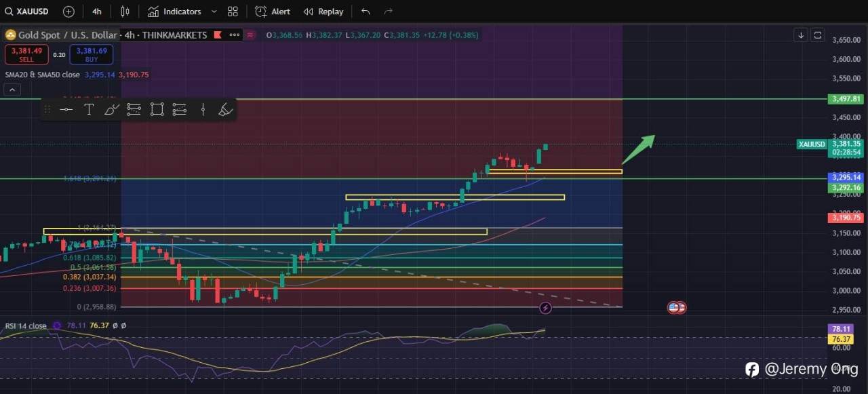The image size is (868, 394).
Task: Click the 3,381.69 BUY button
Action: [92, 55]
